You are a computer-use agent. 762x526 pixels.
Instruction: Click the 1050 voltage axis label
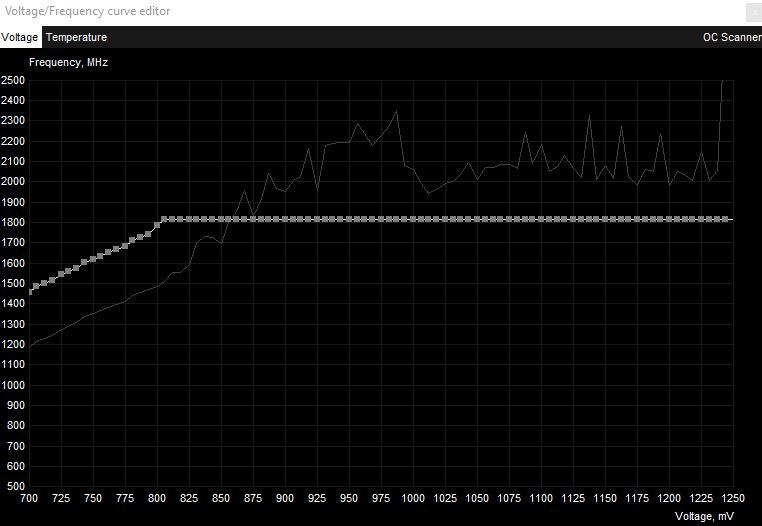(477, 498)
